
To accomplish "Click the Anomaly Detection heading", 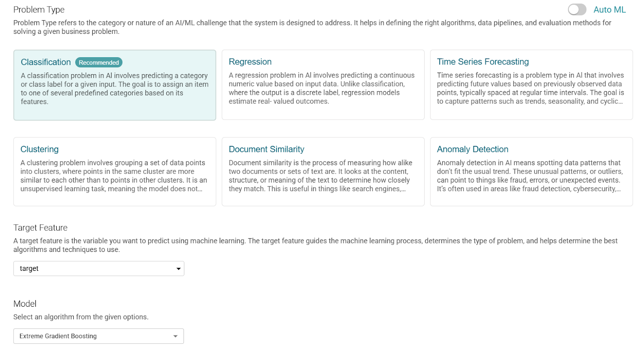I will (473, 149).
